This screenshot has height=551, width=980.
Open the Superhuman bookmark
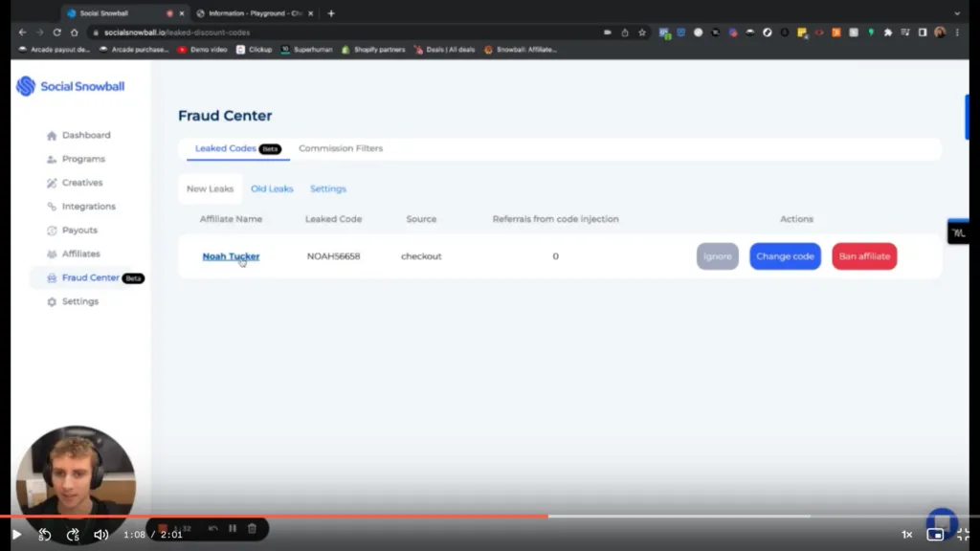(307, 50)
